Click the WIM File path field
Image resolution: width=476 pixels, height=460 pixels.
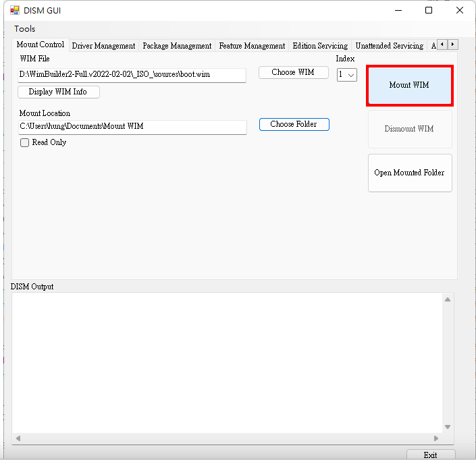click(132, 75)
